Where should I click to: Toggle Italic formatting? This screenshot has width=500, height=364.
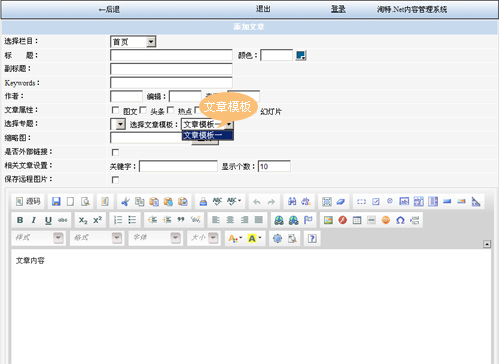[x=34, y=220]
